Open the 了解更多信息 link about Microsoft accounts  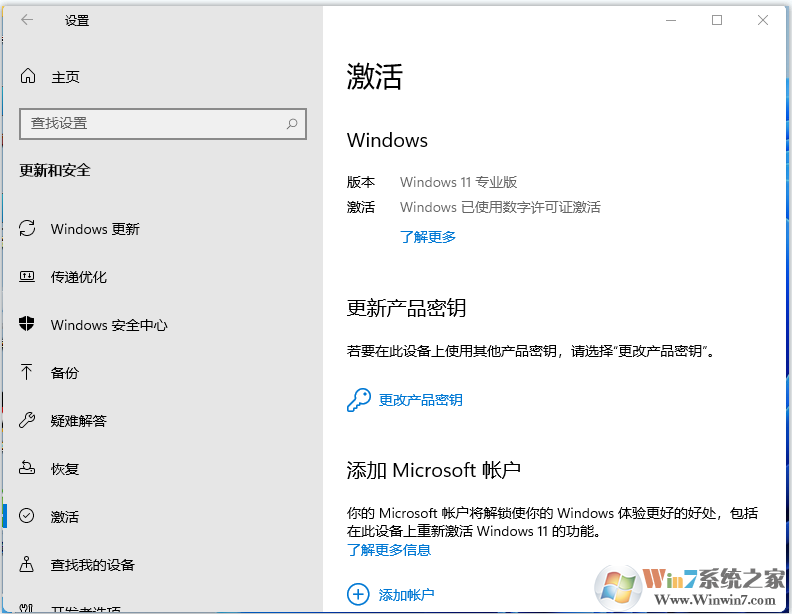389,550
